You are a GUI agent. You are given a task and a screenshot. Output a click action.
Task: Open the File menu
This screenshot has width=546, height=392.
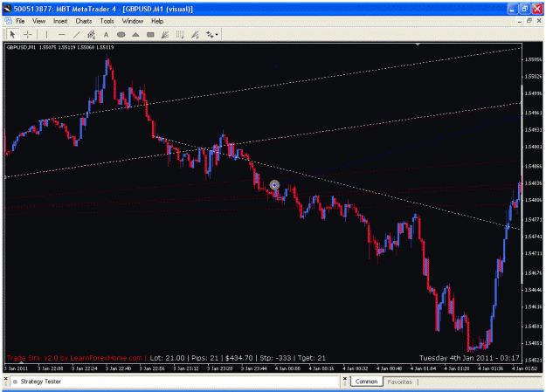20,21
